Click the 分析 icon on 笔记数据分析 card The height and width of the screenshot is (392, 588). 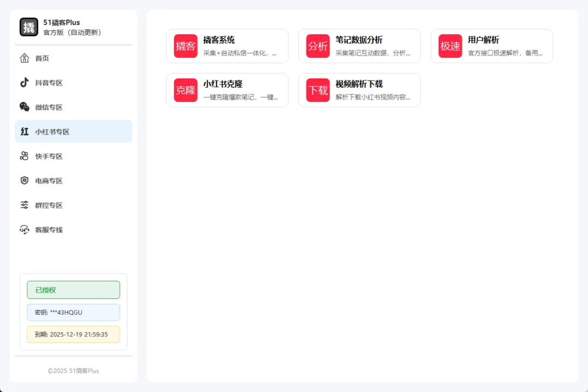(318, 46)
